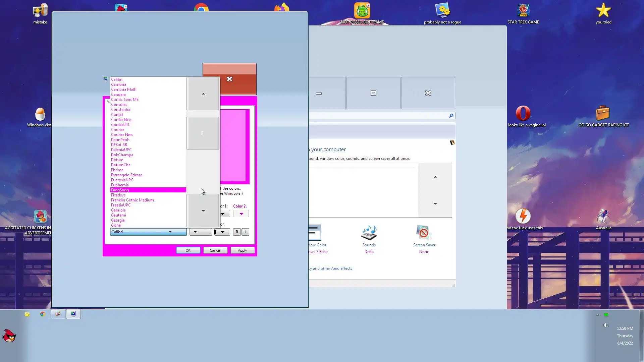Screen dimensions: 644x362
Task: Open the Opera browser desktop icon
Action: click(x=523, y=113)
